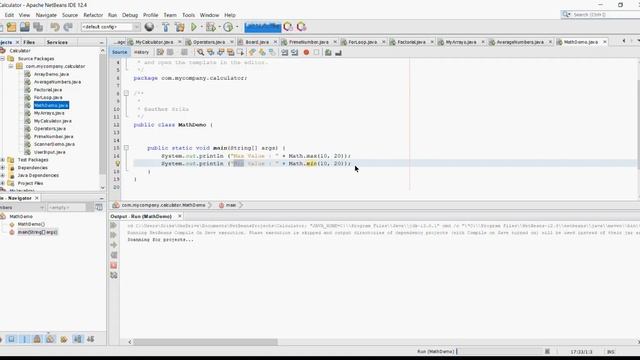The width and height of the screenshot is (640, 360).
Task: Expand the Test Packages node
Action: [x=2, y=160]
